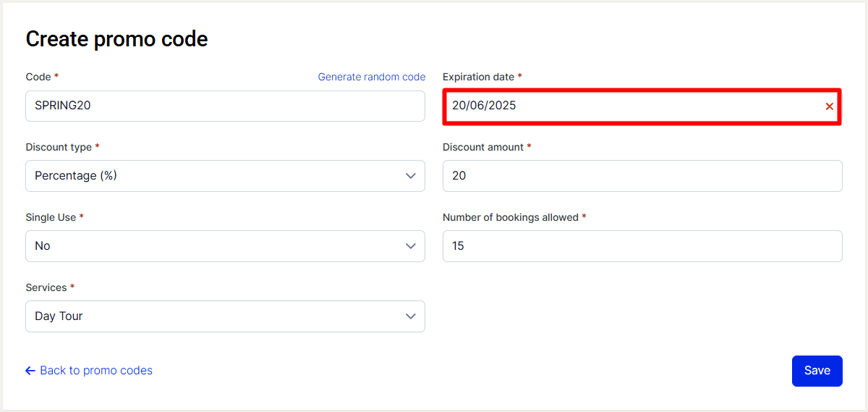Click the Number of bookings allowed field

(642, 246)
